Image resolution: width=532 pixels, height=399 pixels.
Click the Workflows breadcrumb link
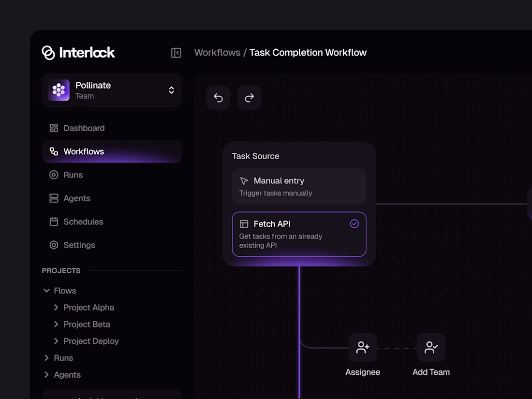217,53
